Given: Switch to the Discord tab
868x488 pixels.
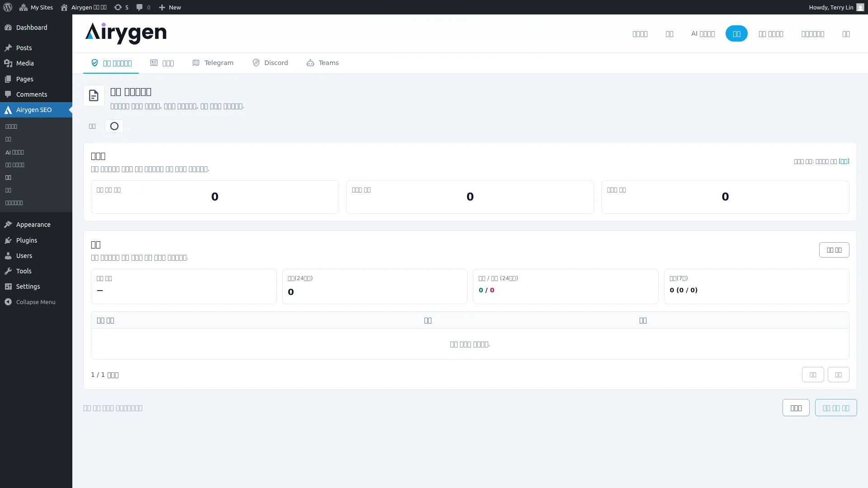Looking at the screenshot, I should (x=270, y=63).
